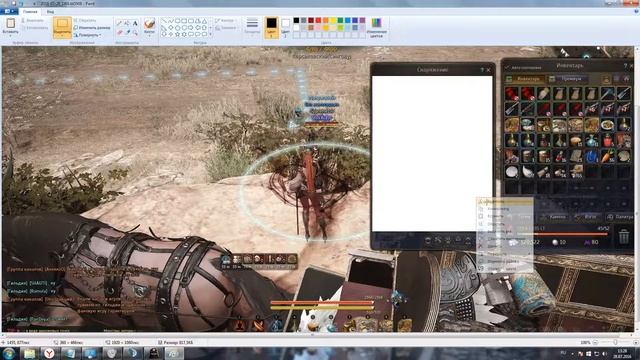Open the Толщина (Size) dropdown
640x360 pixels.
point(252,27)
